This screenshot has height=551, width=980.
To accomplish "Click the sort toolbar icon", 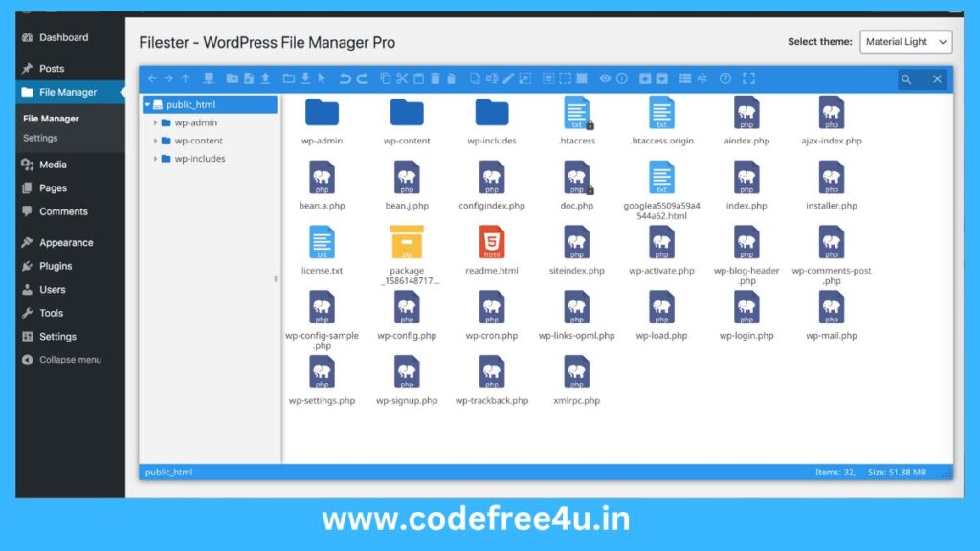I will (x=702, y=78).
